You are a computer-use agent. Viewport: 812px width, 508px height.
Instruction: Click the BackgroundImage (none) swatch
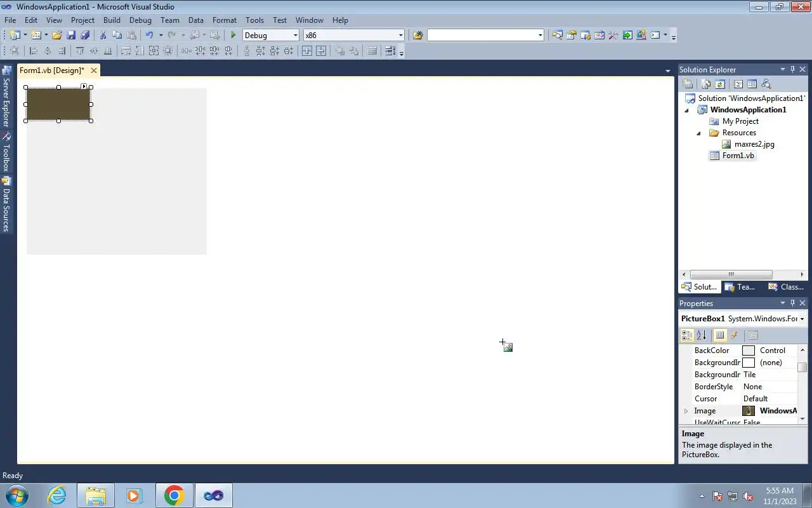749,363
